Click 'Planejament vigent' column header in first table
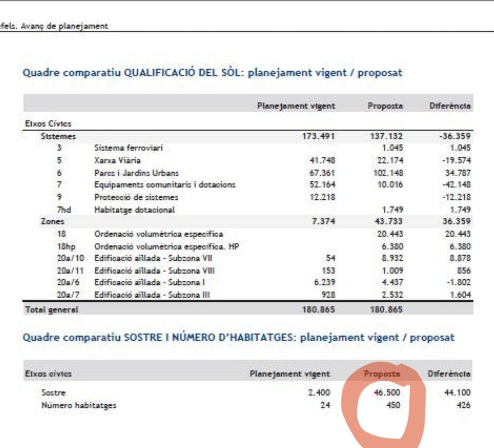 click(296, 106)
